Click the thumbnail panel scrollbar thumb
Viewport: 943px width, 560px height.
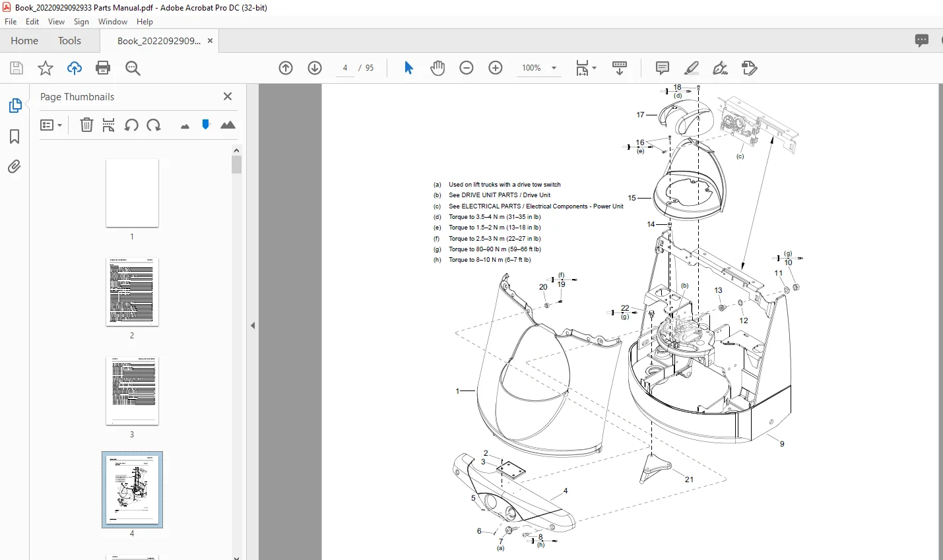point(237,165)
